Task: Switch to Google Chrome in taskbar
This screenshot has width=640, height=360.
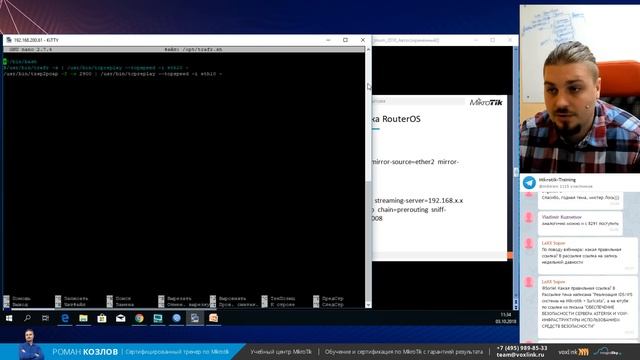Action: 139,318
